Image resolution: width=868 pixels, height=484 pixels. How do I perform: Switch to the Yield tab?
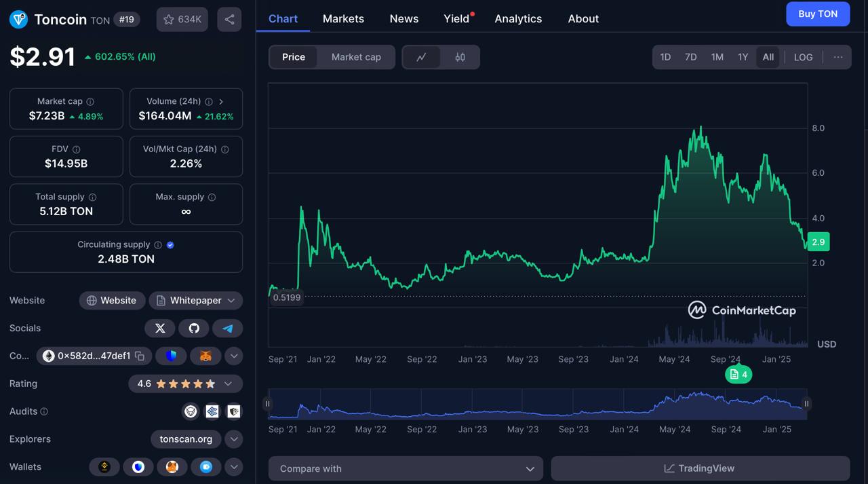(x=456, y=19)
